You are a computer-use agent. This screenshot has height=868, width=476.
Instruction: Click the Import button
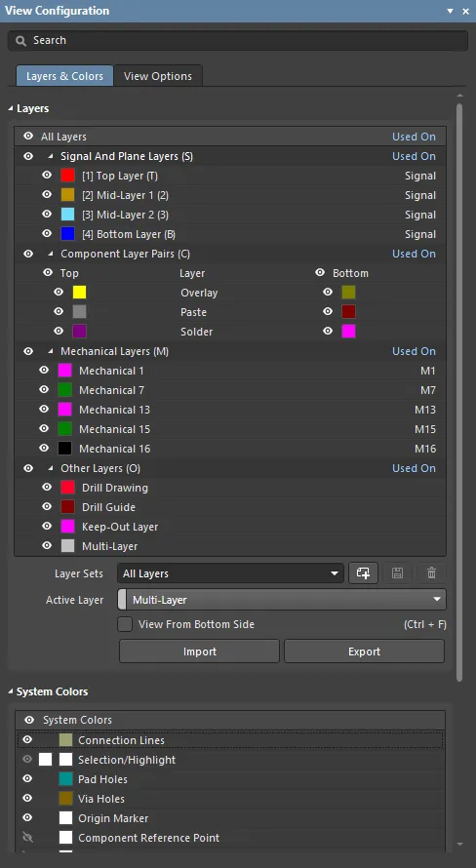click(199, 651)
